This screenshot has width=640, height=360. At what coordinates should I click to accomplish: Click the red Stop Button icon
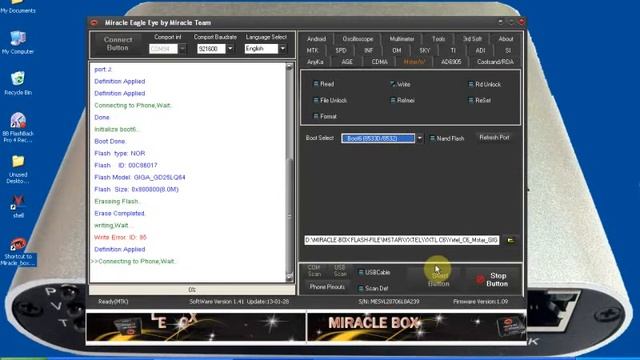click(x=480, y=279)
